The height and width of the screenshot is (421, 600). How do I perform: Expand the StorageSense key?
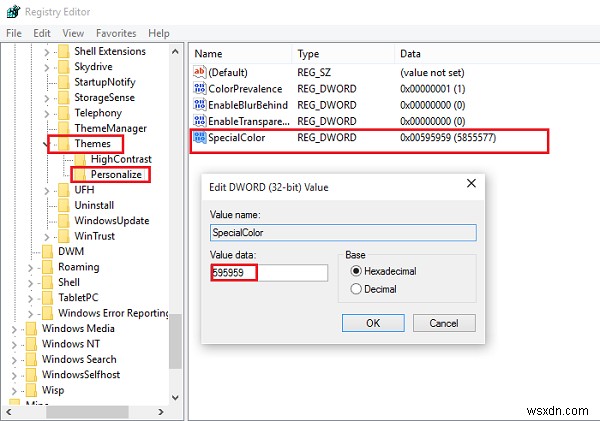coord(47,98)
